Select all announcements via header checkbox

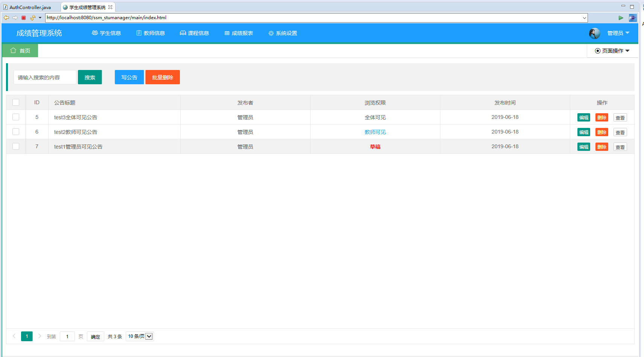(x=15, y=102)
